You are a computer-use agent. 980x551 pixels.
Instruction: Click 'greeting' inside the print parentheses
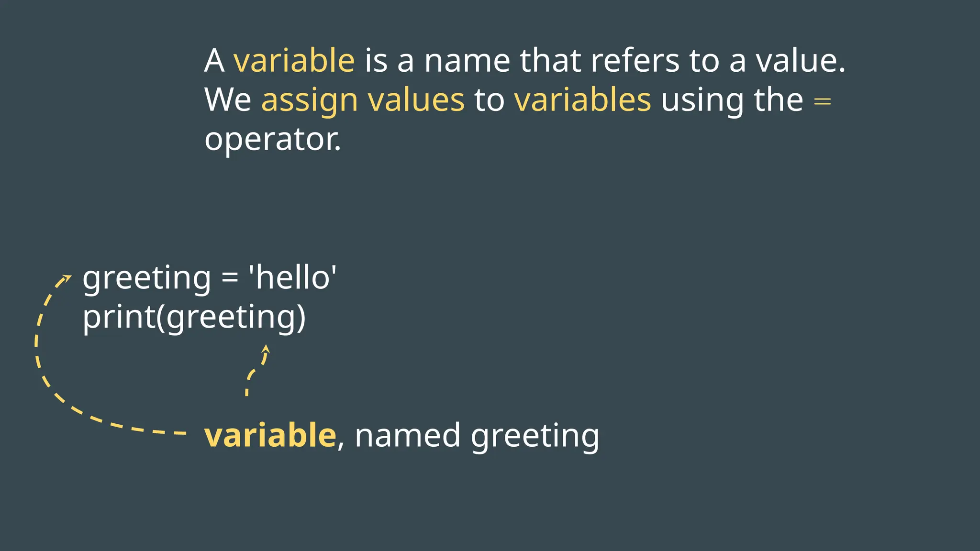point(230,319)
